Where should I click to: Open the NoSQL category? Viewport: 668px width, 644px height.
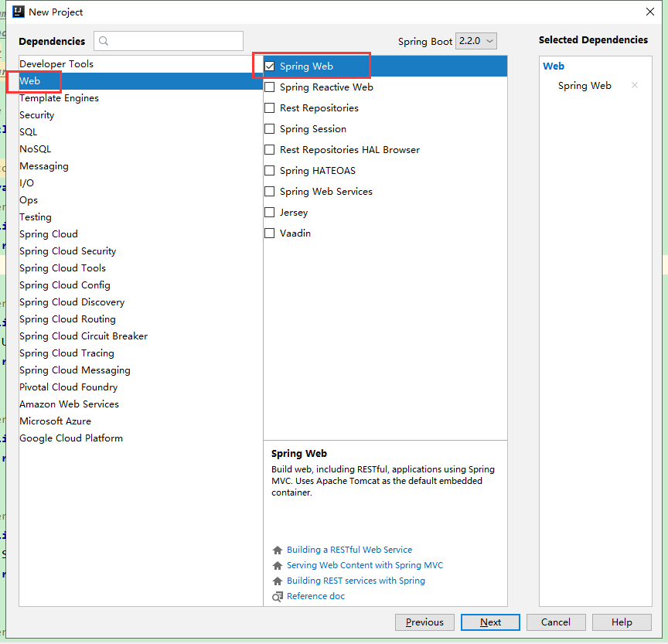pyautogui.click(x=141, y=149)
